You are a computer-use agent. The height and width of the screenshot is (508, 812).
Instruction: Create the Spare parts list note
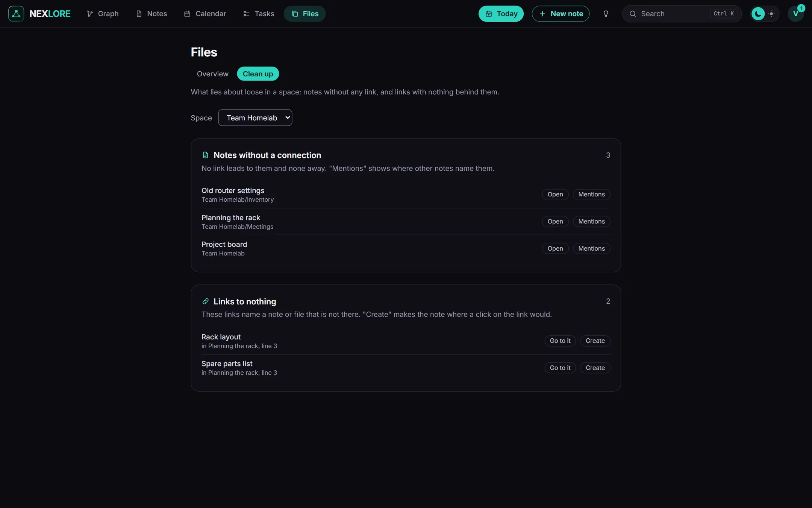(595, 368)
